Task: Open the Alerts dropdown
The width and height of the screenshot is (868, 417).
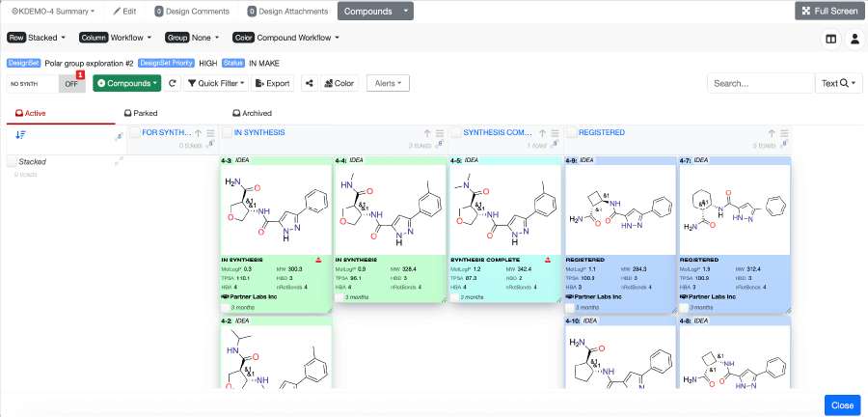Action: tap(388, 83)
